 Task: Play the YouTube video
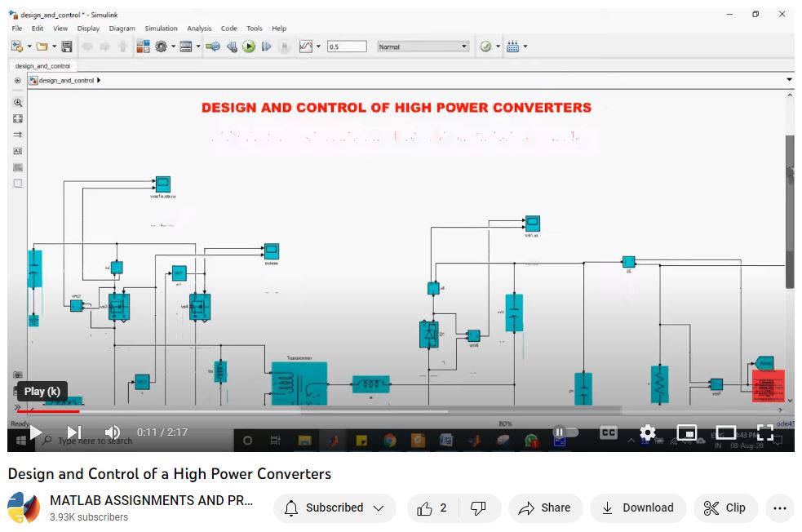tap(35, 432)
